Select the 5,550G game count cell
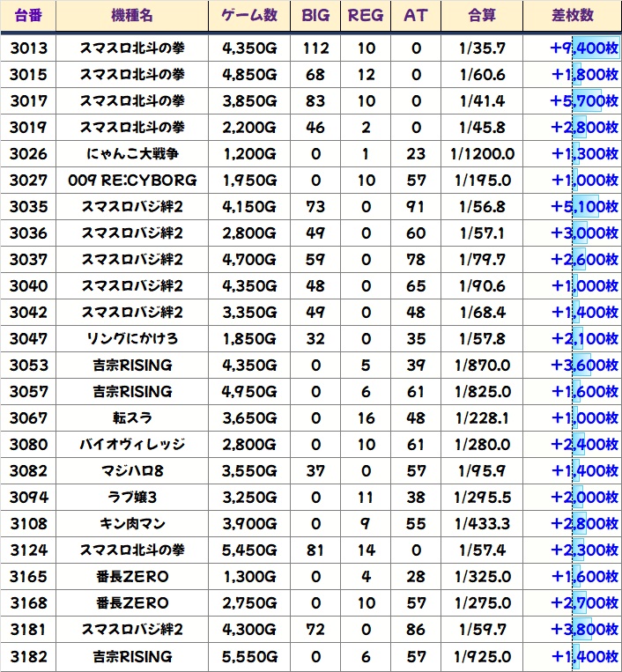The height and width of the screenshot is (672, 622). [249, 657]
